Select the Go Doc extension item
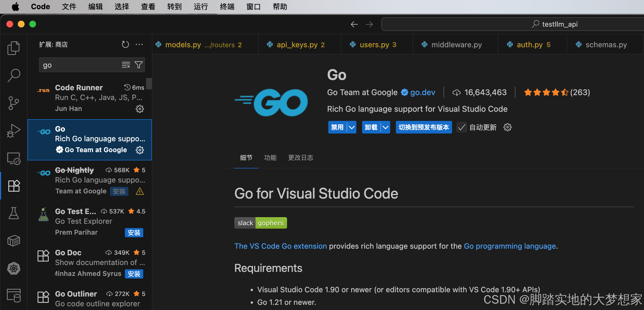This screenshot has width=644, height=310. pyautogui.click(x=90, y=264)
